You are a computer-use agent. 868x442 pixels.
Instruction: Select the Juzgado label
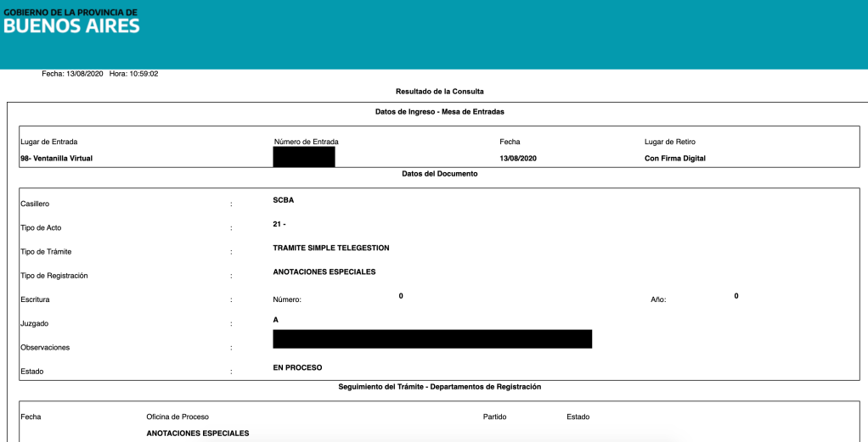coord(35,323)
